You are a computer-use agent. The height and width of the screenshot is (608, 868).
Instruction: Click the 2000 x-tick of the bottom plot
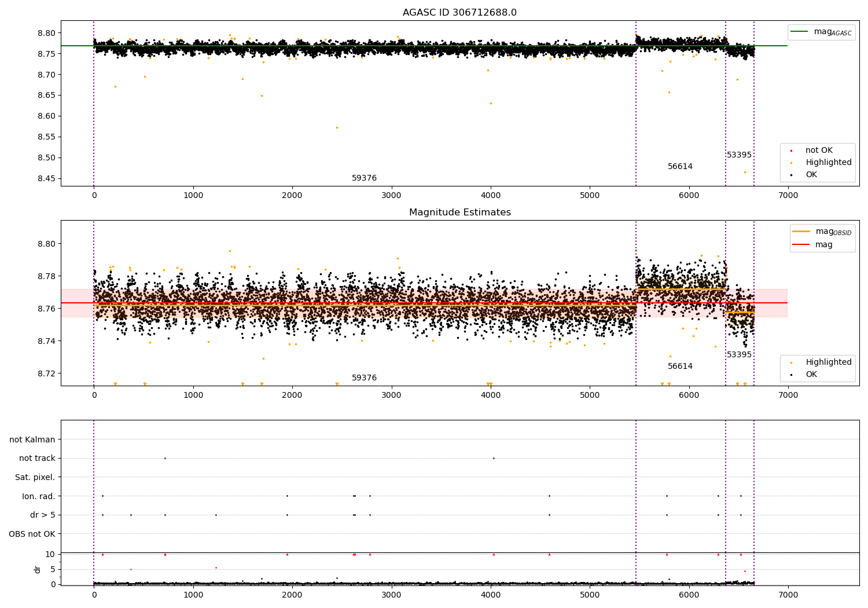point(292,595)
